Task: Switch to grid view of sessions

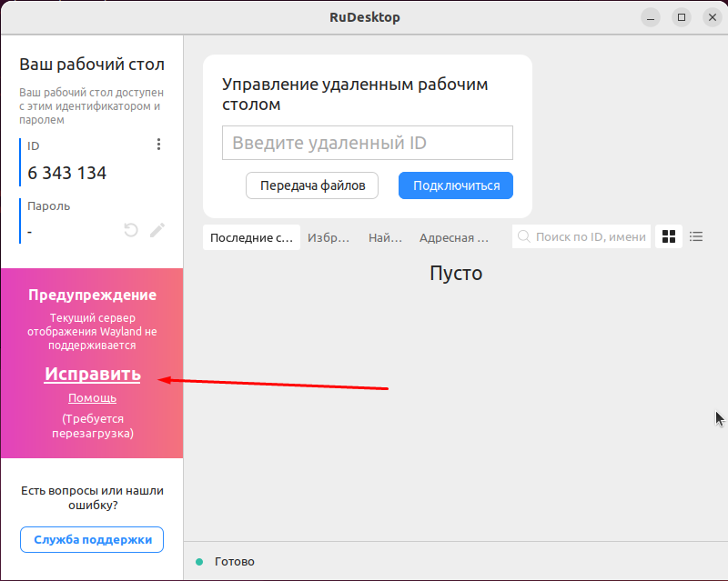Action: [669, 236]
